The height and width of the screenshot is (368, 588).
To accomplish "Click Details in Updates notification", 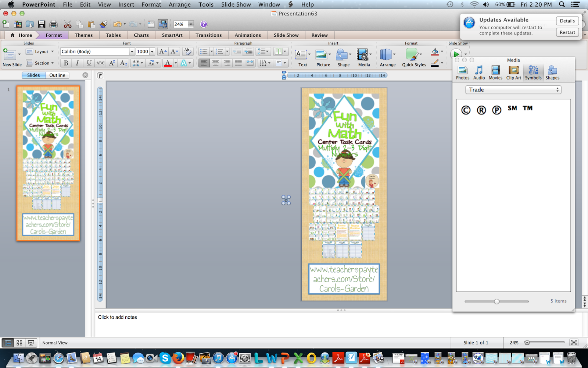I will tap(567, 21).
